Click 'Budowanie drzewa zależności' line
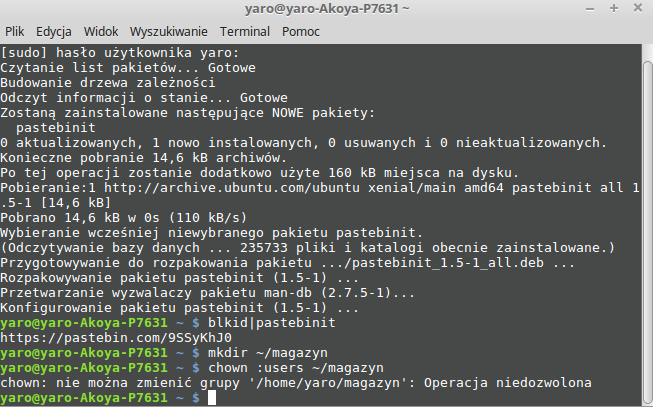 (x=108, y=83)
